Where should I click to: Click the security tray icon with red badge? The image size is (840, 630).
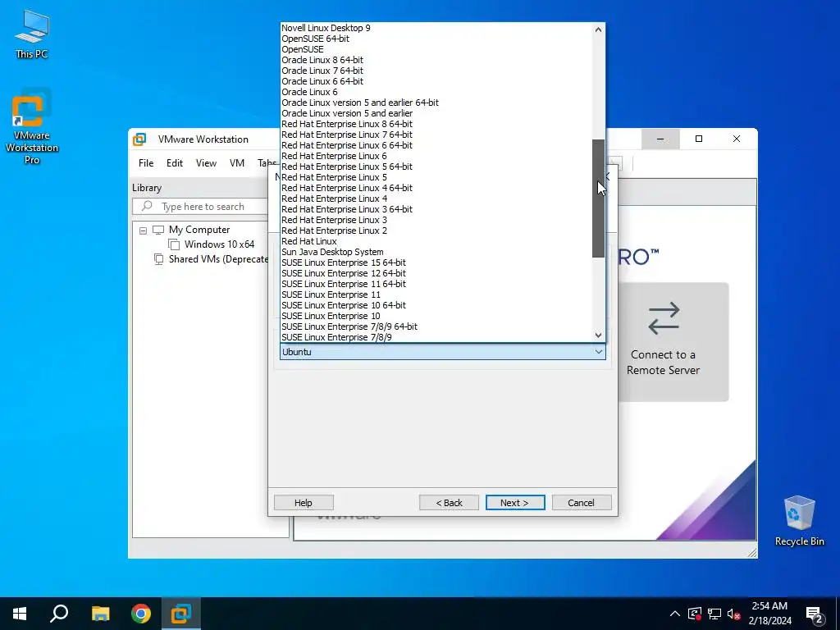tap(694, 614)
